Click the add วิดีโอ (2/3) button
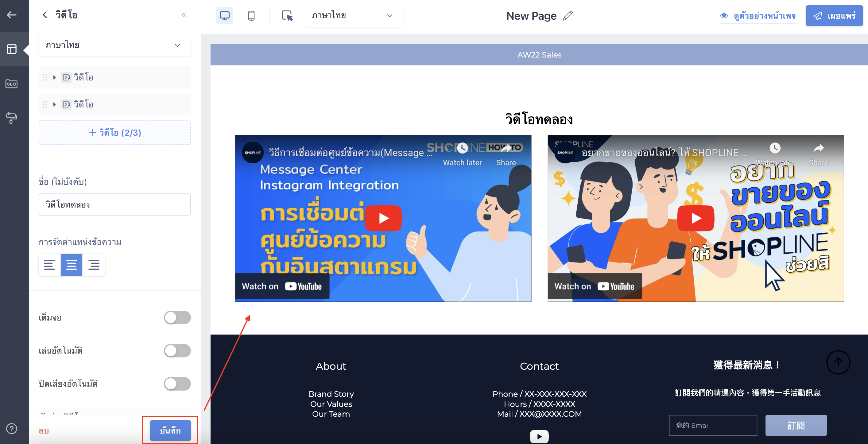This screenshot has height=444, width=868. click(114, 132)
